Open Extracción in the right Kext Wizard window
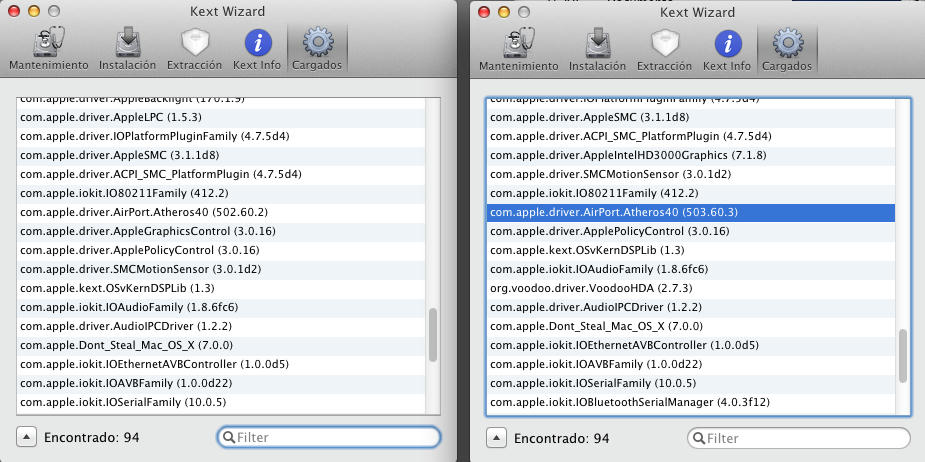This screenshot has height=462, width=925. pyautogui.click(x=664, y=50)
